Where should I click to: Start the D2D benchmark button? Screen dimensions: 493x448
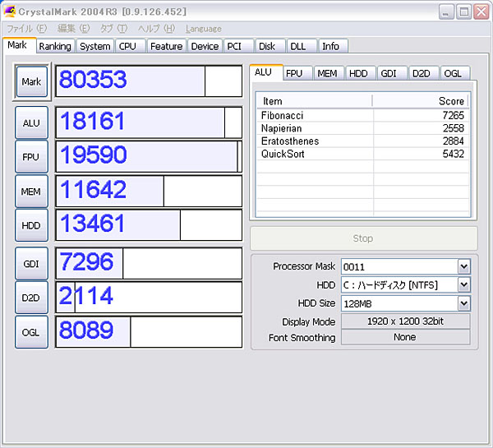(x=31, y=298)
